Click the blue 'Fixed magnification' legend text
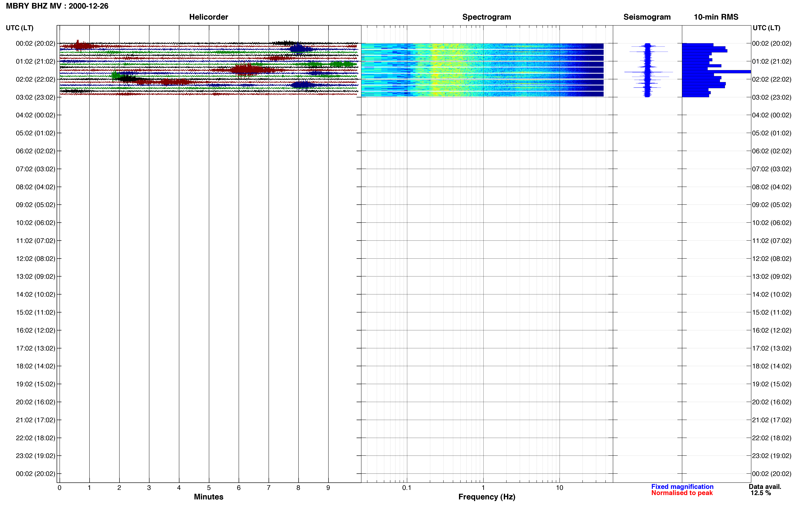The image size is (812, 508). 682,487
